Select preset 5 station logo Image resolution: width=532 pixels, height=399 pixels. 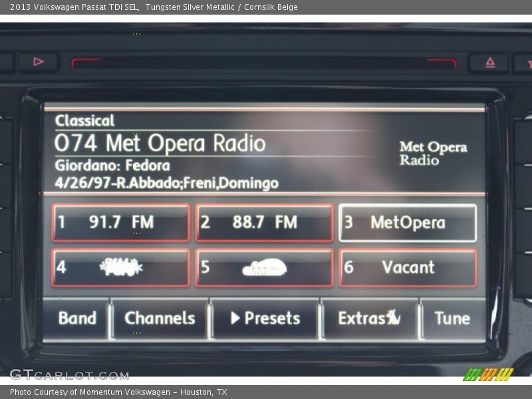pos(265,268)
